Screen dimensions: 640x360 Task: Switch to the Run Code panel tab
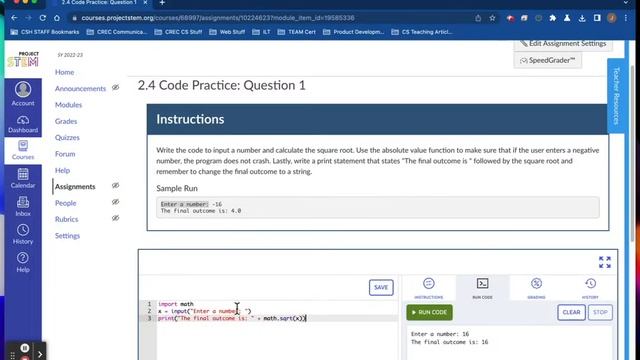(482, 288)
